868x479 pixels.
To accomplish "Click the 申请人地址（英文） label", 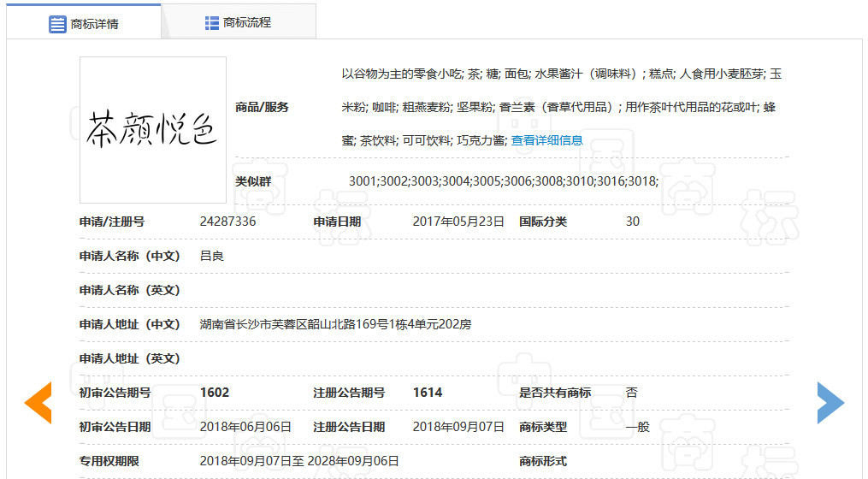I will (129, 359).
